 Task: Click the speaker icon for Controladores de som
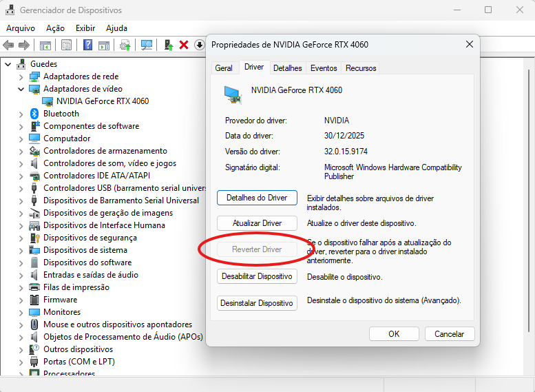click(x=34, y=163)
